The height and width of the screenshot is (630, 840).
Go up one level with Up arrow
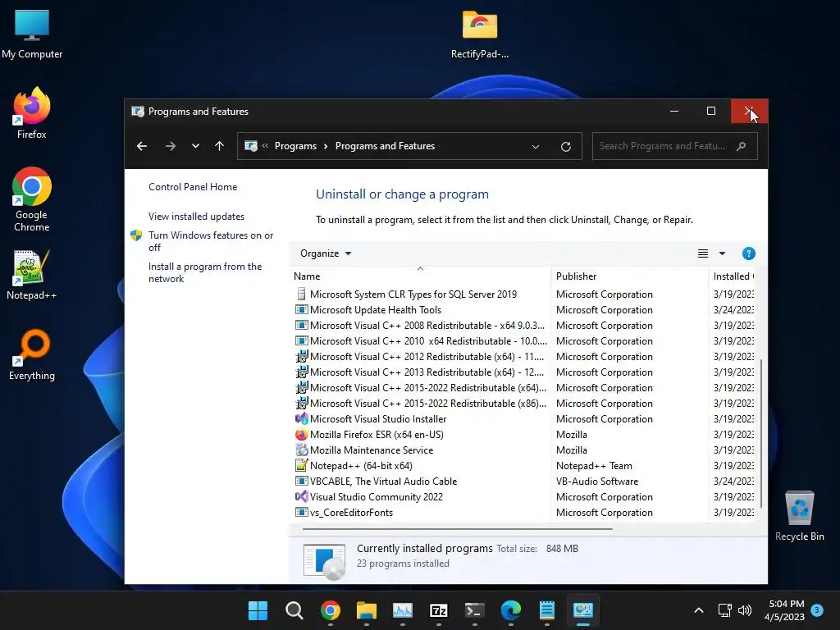(x=219, y=146)
